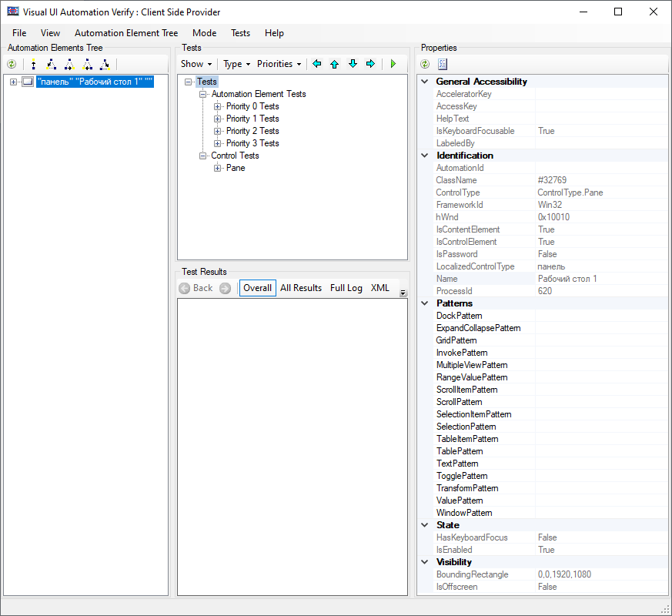Click the go to parent element icon
The height and width of the screenshot is (616, 672).
[x=33, y=65]
